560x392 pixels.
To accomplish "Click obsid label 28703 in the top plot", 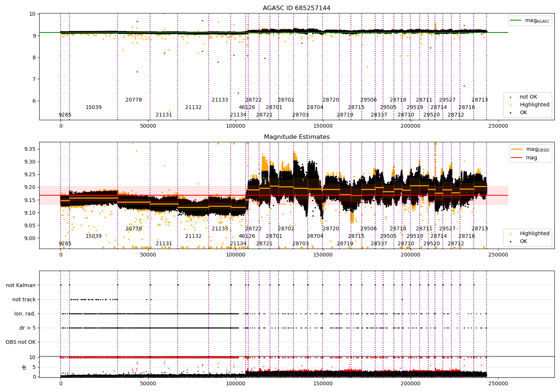I will [x=301, y=115].
